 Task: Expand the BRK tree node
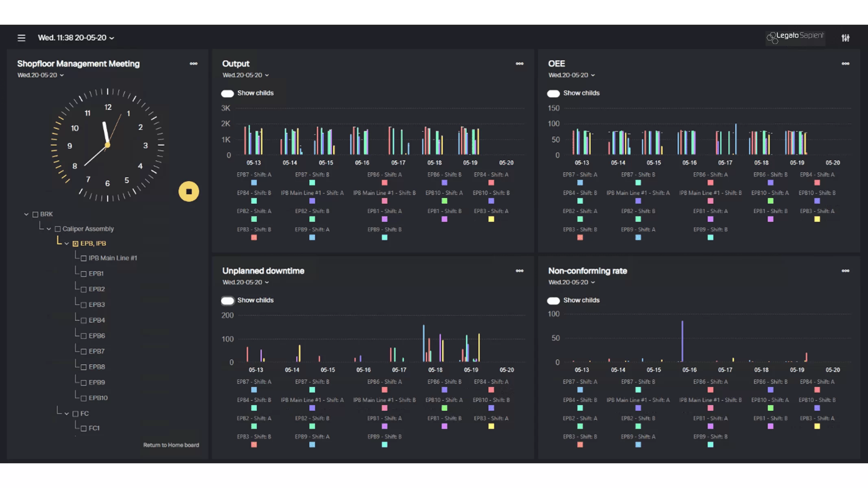26,214
